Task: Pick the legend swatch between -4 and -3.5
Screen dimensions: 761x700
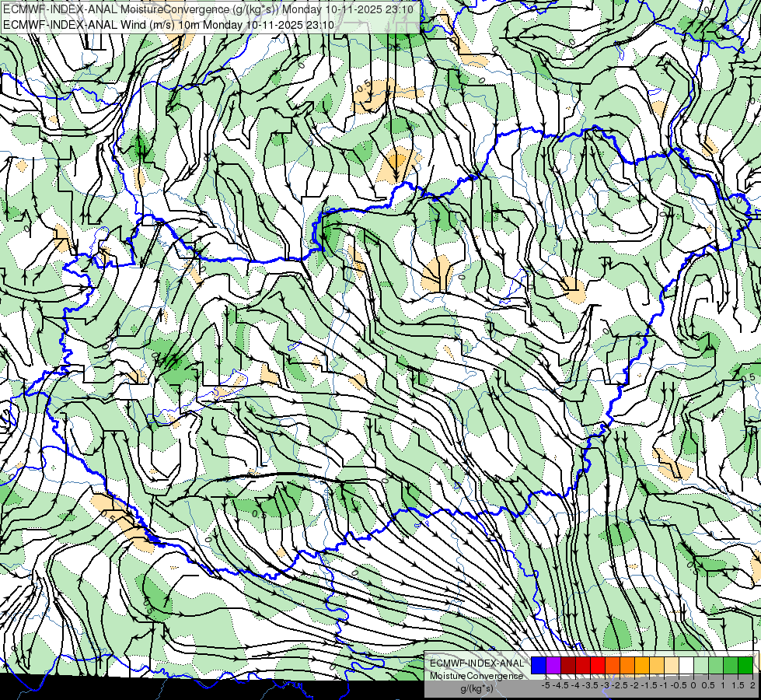Action: point(583,666)
